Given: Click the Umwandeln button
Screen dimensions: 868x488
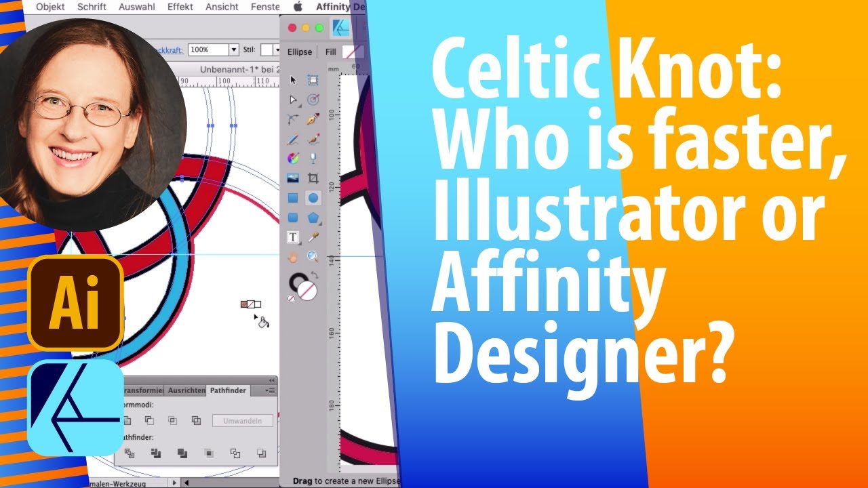Looking at the screenshot, I should [243, 421].
